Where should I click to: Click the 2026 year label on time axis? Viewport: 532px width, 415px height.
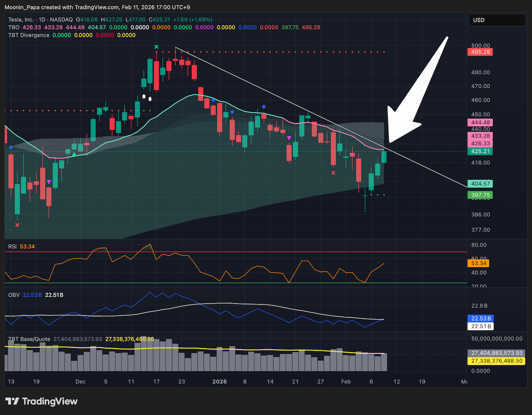pyautogui.click(x=219, y=381)
